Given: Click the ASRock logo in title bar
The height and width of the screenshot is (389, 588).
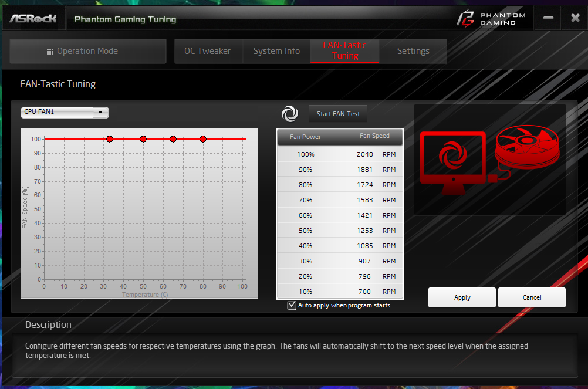Looking at the screenshot, I should point(33,18).
